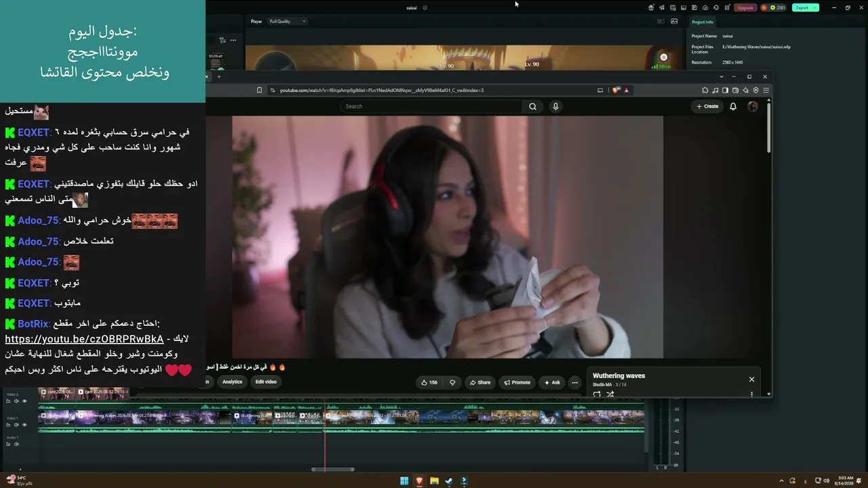Open the clock showing 3:03 AM
This screenshot has width=868, height=488.
point(845,481)
